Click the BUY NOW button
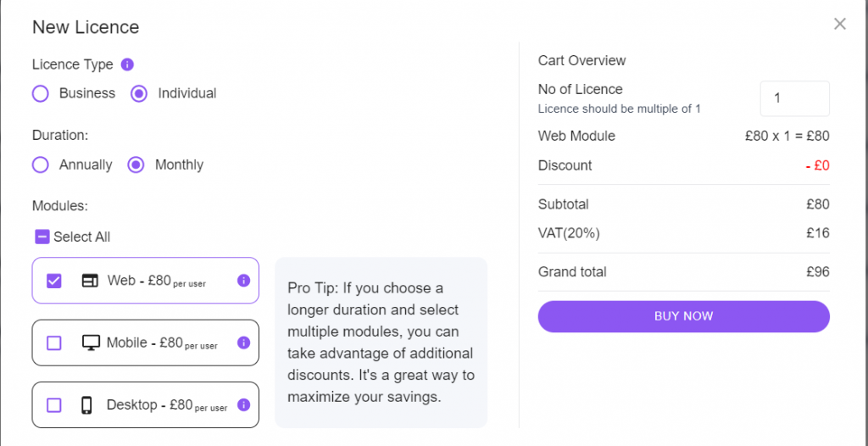The width and height of the screenshot is (868, 446). tap(684, 316)
